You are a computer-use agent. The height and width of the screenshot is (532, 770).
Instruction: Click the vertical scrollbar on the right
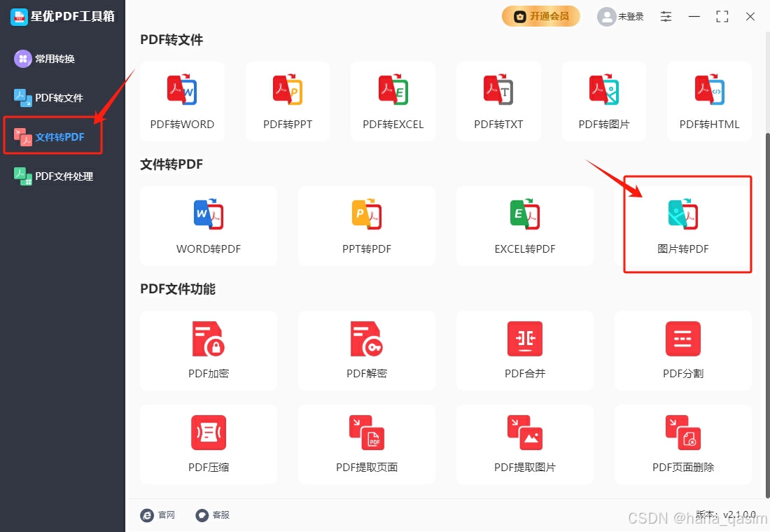tap(767, 314)
